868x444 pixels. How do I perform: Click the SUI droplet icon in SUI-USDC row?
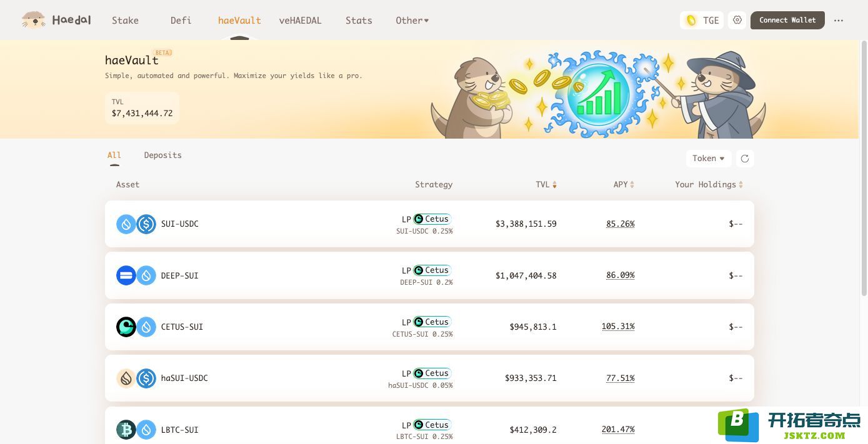click(126, 224)
